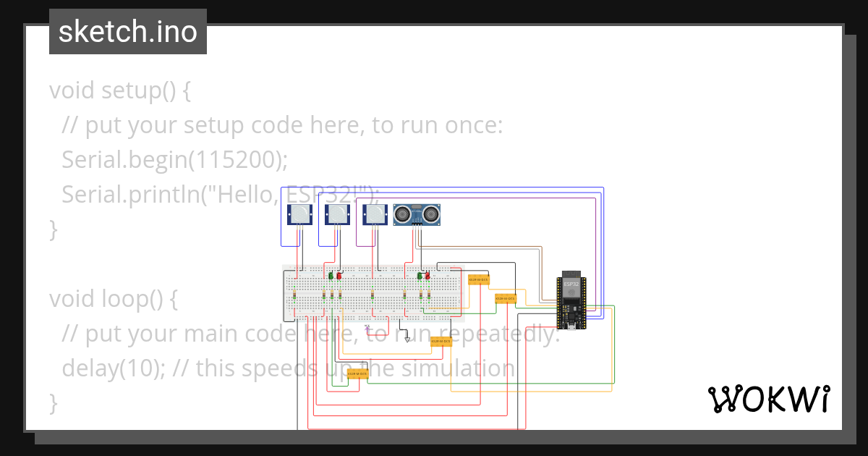Click the Serial.begin(115200) code line
This screenshot has width=868, height=456.
171,159
